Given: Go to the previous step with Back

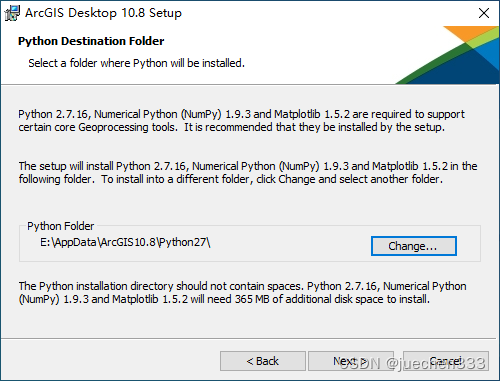Looking at the screenshot, I should click(263, 361).
